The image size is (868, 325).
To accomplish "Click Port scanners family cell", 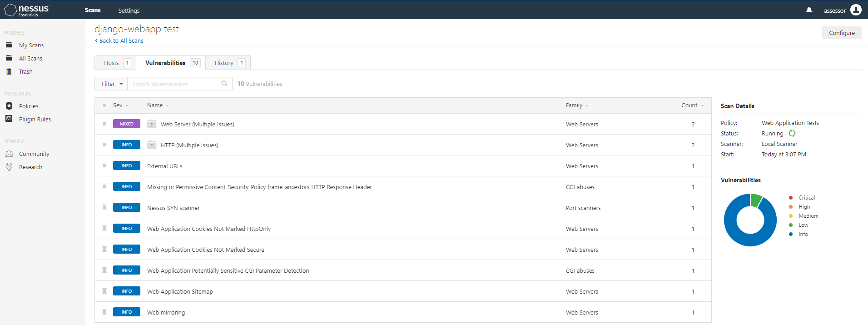I will (583, 208).
